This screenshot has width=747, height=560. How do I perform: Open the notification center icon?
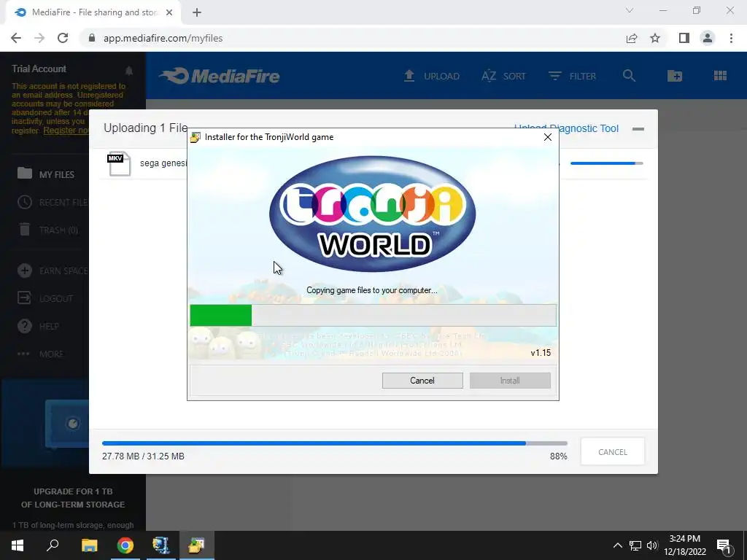(724, 545)
